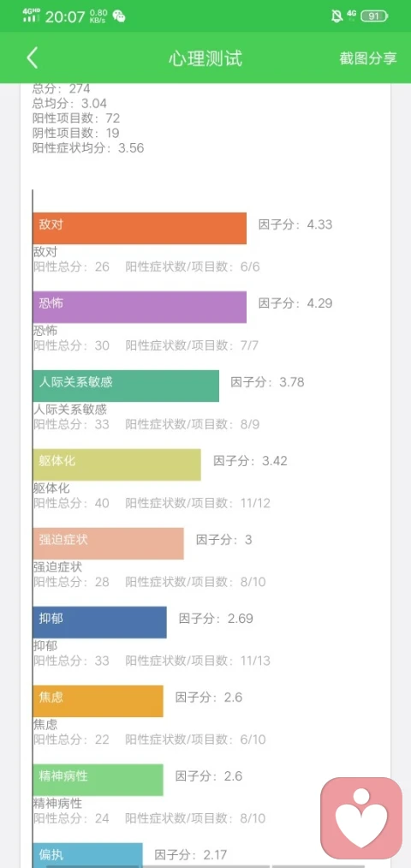Viewport: 411px width, 868px height.
Task: Click the 因子分 4.33 score label
Action: [x=295, y=224]
